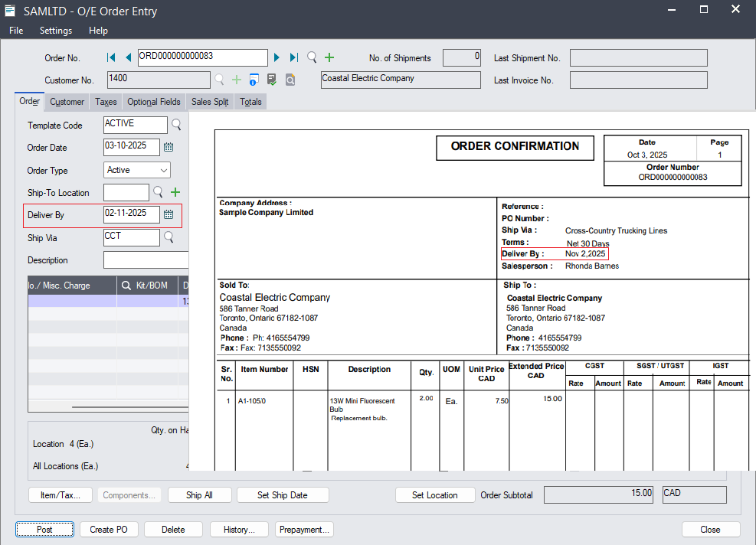The height and width of the screenshot is (545, 756).
Task: Click green plus to create new order
Action: click(x=329, y=57)
